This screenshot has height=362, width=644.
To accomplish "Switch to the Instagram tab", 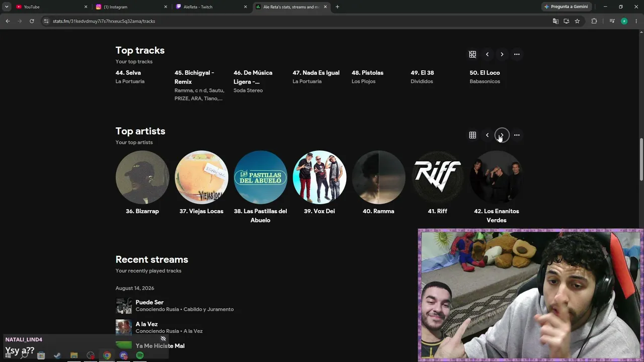I will pos(131,7).
